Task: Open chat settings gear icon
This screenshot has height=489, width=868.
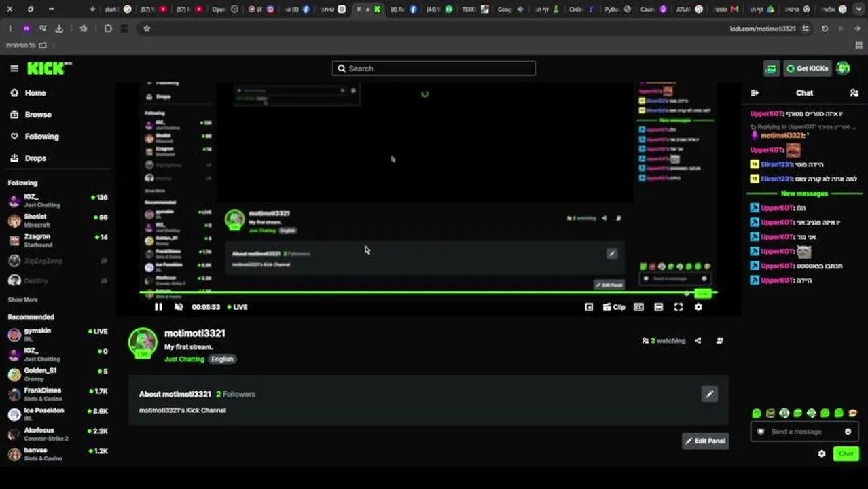Action: click(x=822, y=454)
